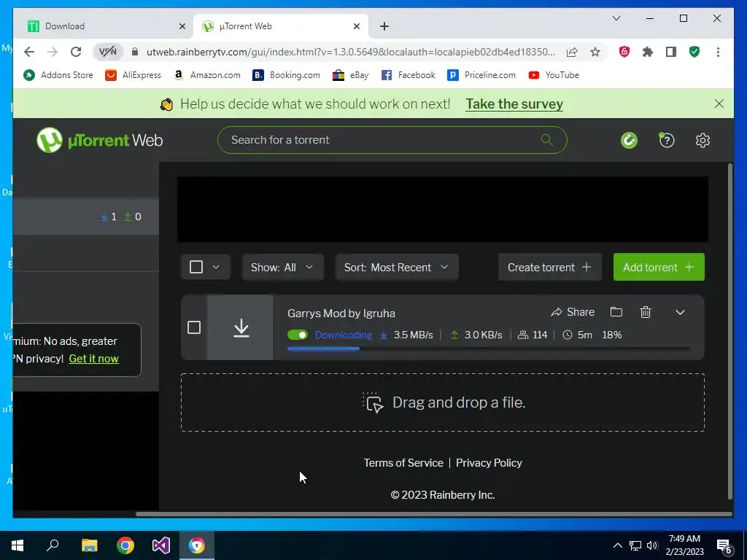747x560 pixels.
Task: Tick the Garrys Mod by Igruha checkbox
Action: coord(194,327)
